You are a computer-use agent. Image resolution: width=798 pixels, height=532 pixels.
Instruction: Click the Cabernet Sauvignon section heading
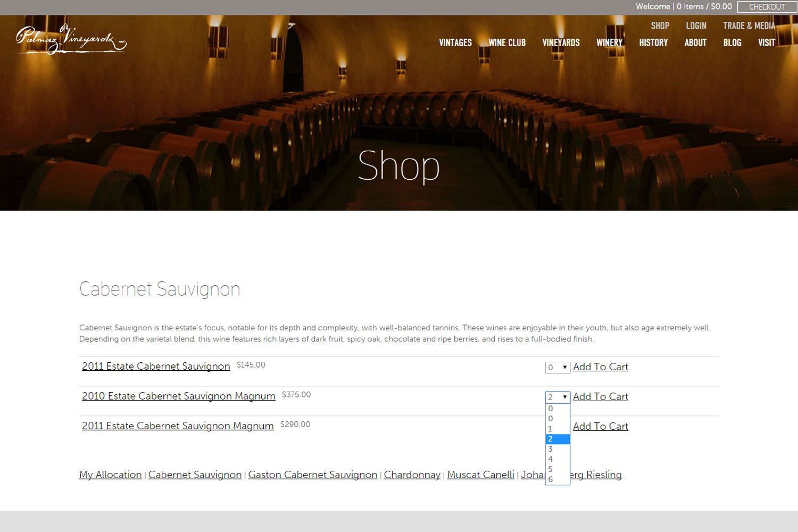pyautogui.click(x=160, y=289)
